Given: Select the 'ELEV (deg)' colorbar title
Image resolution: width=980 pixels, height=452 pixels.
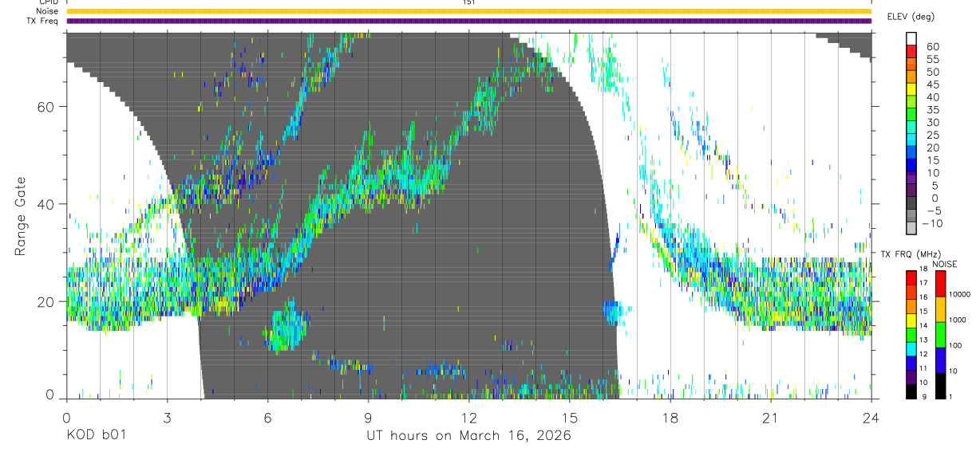Looking at the screenshot, I should click(x=911, y=16).
